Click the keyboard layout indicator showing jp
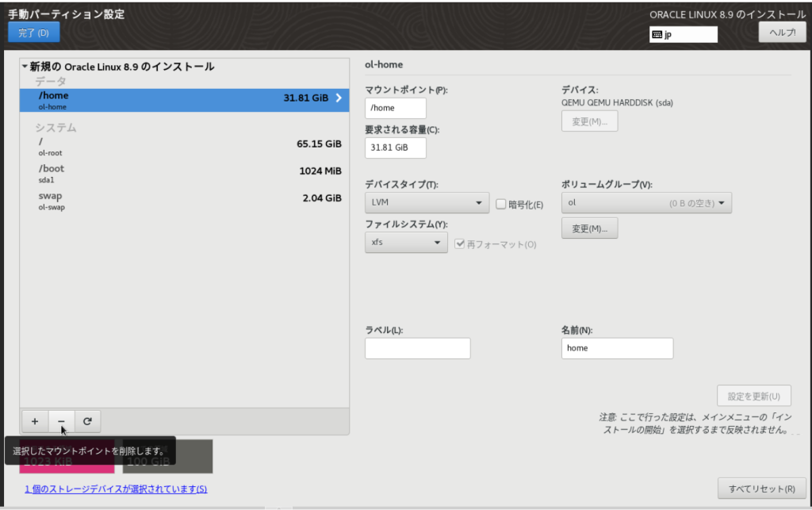The width and height of the screenshot is (812, 510). [683, 34]
